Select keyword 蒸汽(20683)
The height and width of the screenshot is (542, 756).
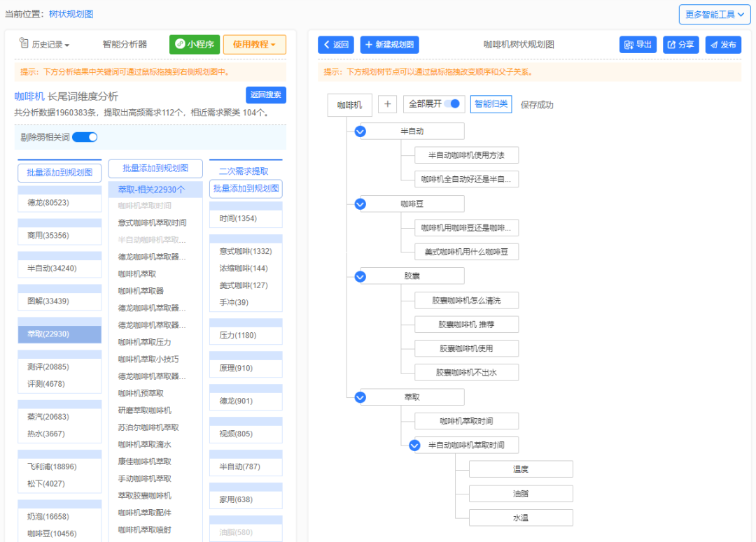(x=48, y=417)
